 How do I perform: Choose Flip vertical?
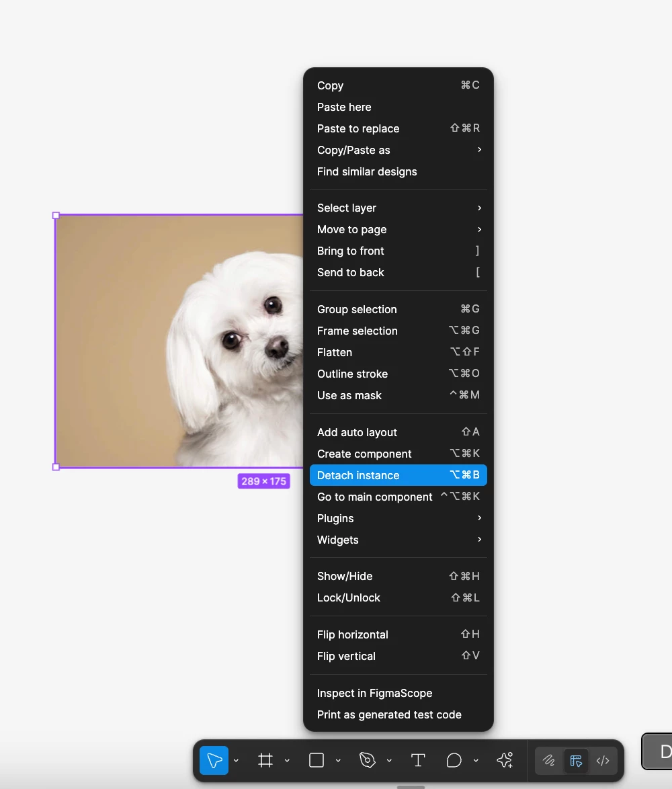click(x=398, y=656)
